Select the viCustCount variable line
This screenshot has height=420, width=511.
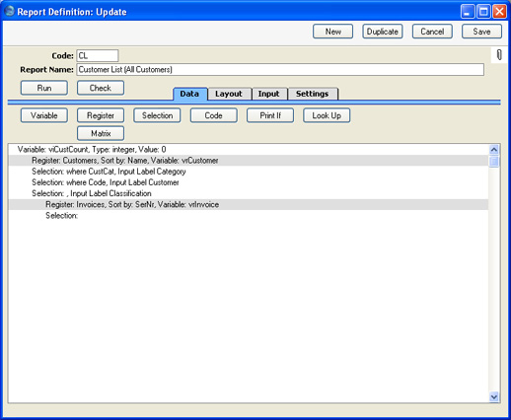coord(249,150)
